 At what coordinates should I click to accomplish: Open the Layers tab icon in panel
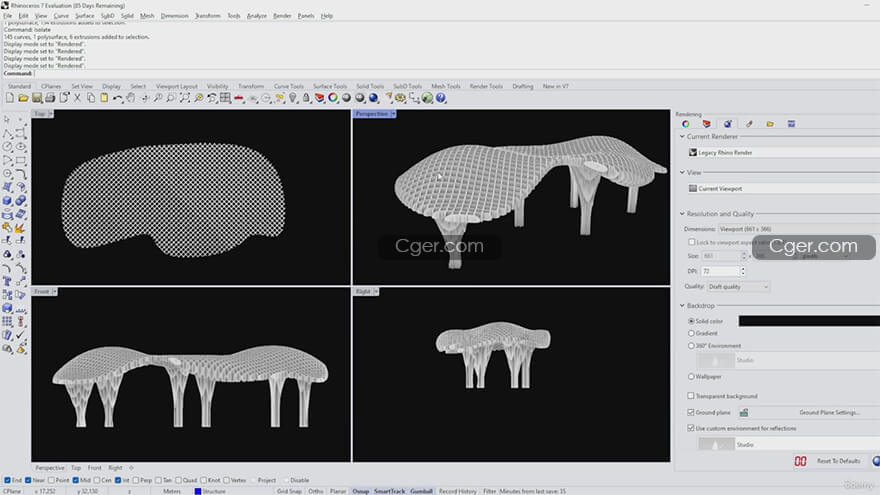[707, 124]
